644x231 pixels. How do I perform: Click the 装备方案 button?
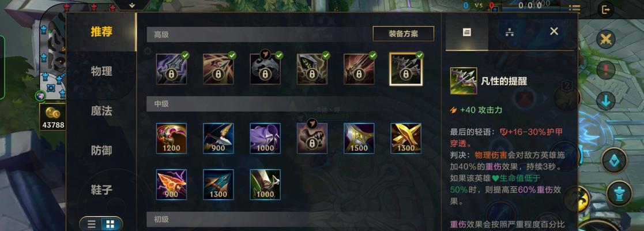404,33
